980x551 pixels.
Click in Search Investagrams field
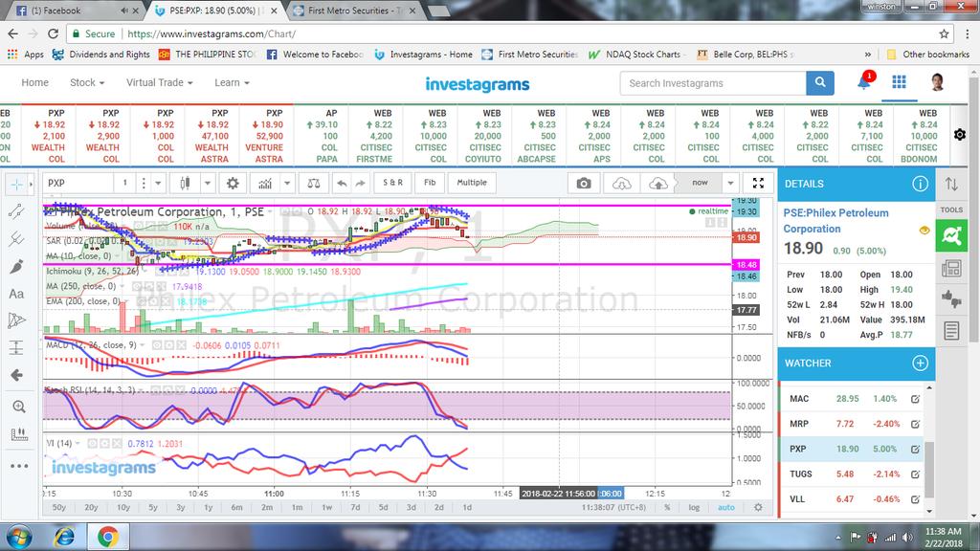pos(713,83)
